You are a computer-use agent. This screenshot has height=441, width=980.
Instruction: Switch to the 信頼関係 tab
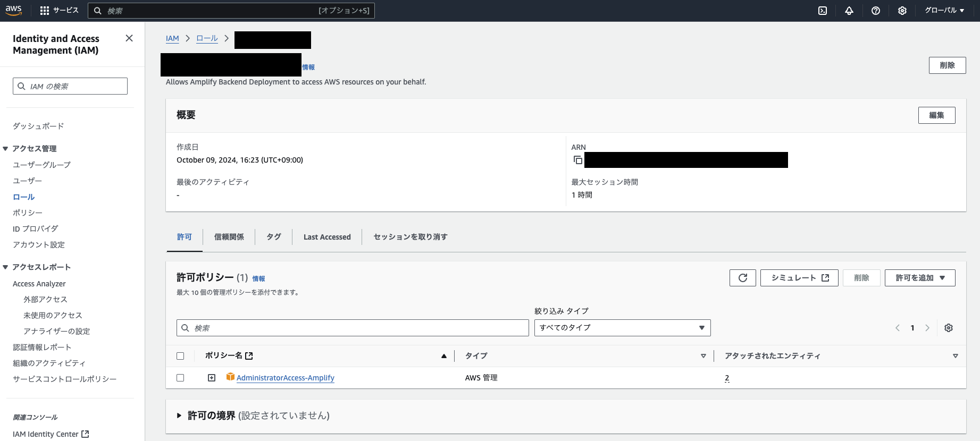[229, 237]
